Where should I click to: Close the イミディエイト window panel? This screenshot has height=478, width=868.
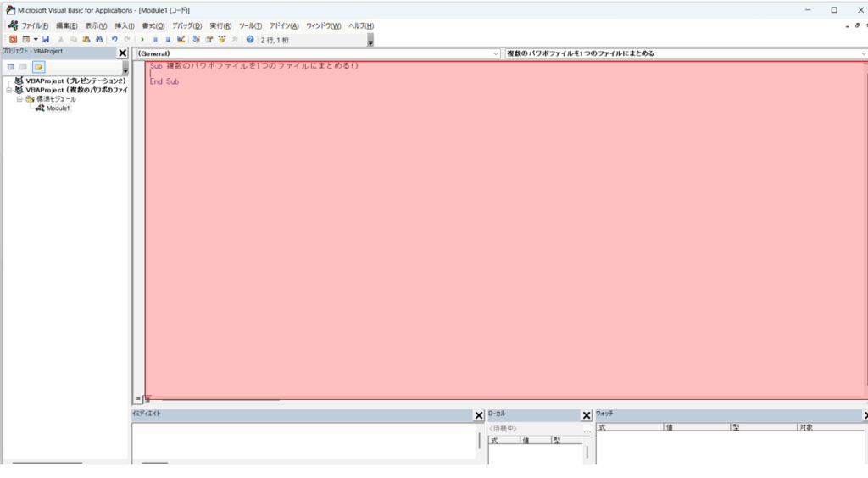point(479,415)
